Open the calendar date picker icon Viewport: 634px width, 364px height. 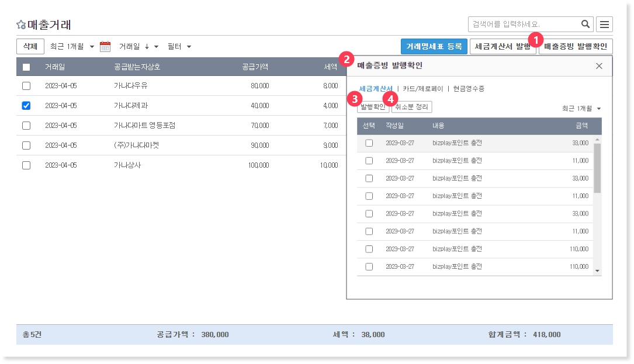105,47
